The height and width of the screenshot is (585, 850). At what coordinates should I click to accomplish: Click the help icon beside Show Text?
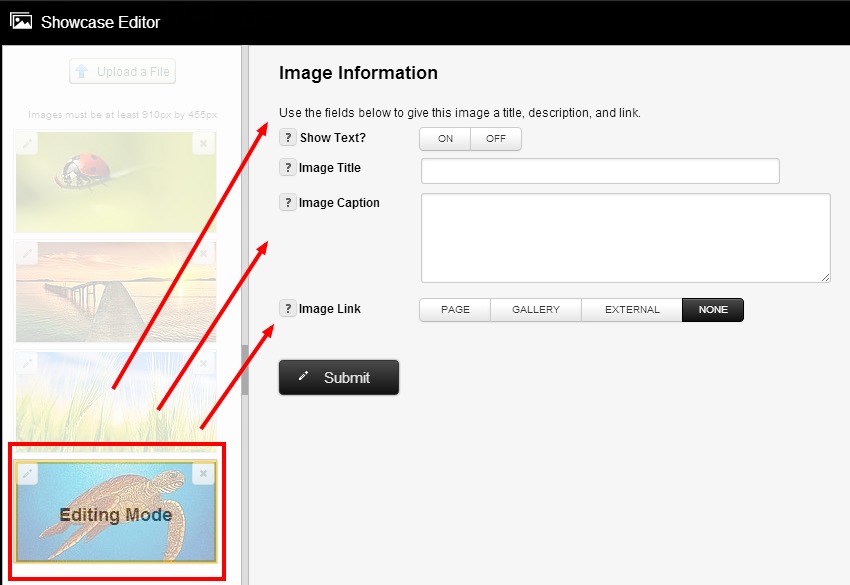click(x=288, y=138)
